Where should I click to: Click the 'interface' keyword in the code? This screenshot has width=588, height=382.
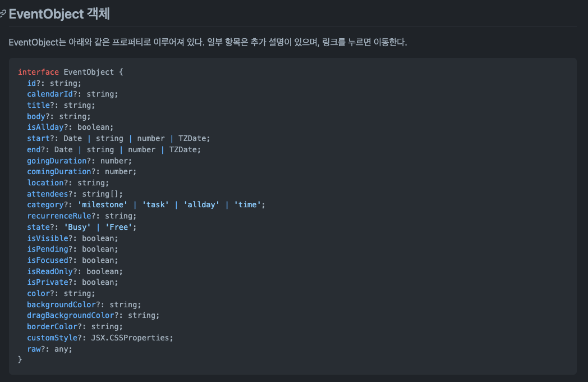coord(38,72)
